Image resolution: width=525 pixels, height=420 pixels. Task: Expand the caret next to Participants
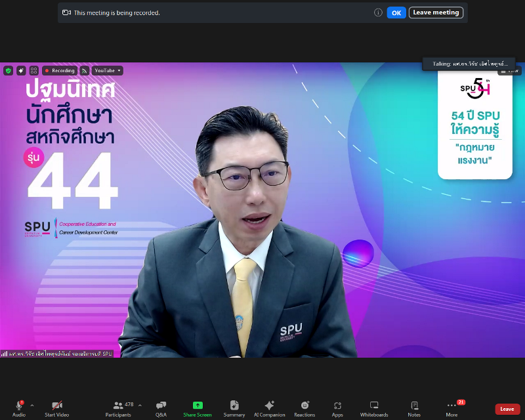[140, 406]
